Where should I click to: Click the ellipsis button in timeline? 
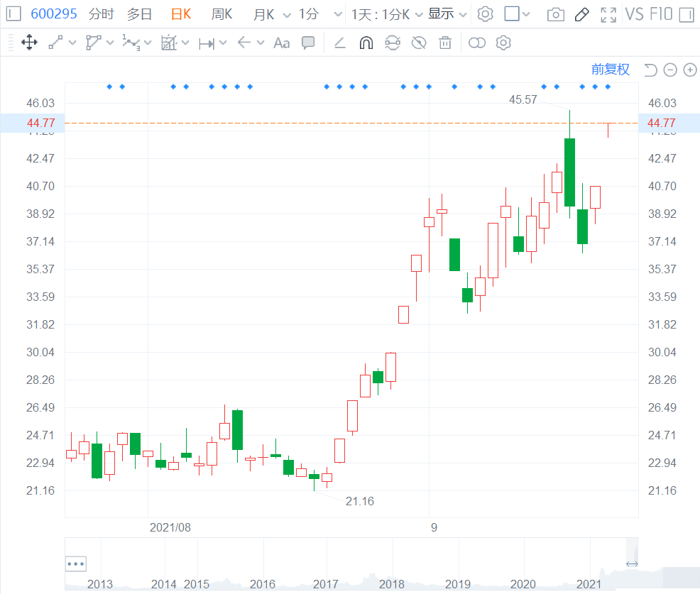pos(75,563)
